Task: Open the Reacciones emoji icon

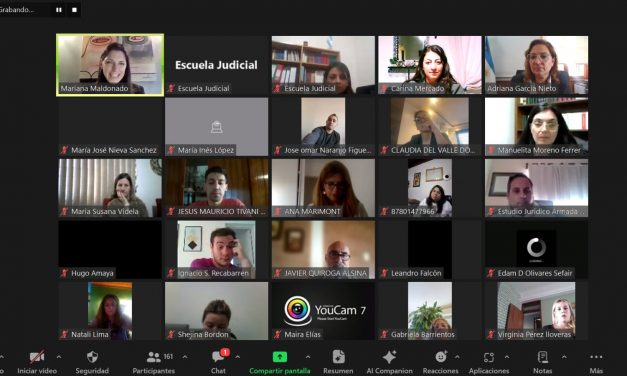Action: 441,356
